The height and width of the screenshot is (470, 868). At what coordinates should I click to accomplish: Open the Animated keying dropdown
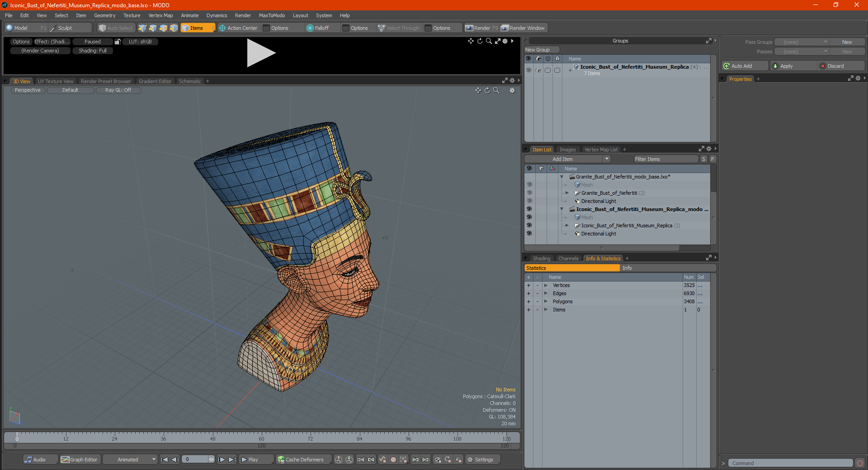(130, 460)
